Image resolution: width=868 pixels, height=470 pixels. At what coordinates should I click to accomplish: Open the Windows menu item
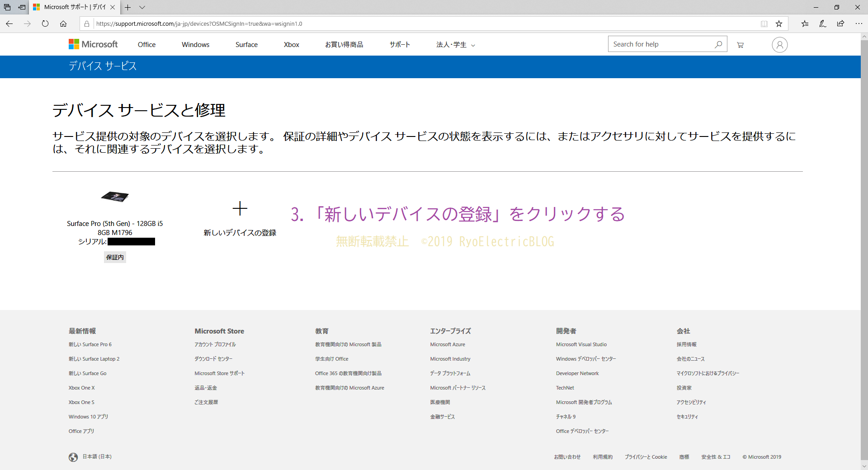[x=195, y=45]
